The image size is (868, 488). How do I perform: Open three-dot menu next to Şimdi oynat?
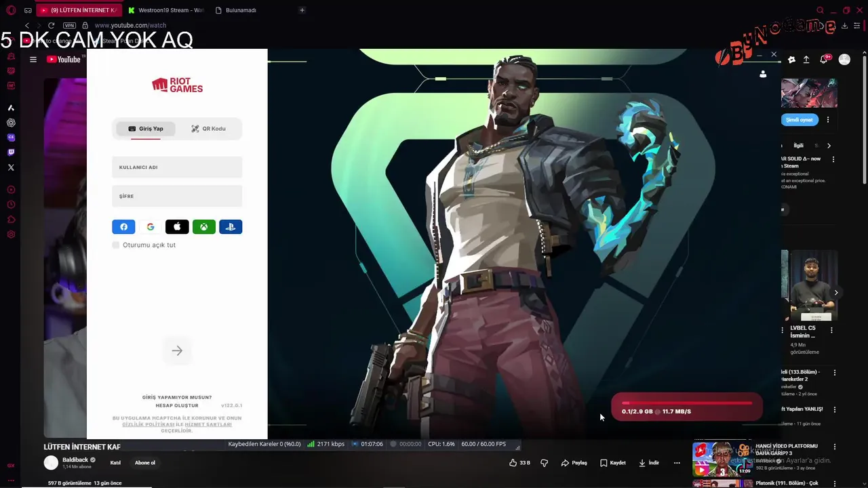click(828, 120)
